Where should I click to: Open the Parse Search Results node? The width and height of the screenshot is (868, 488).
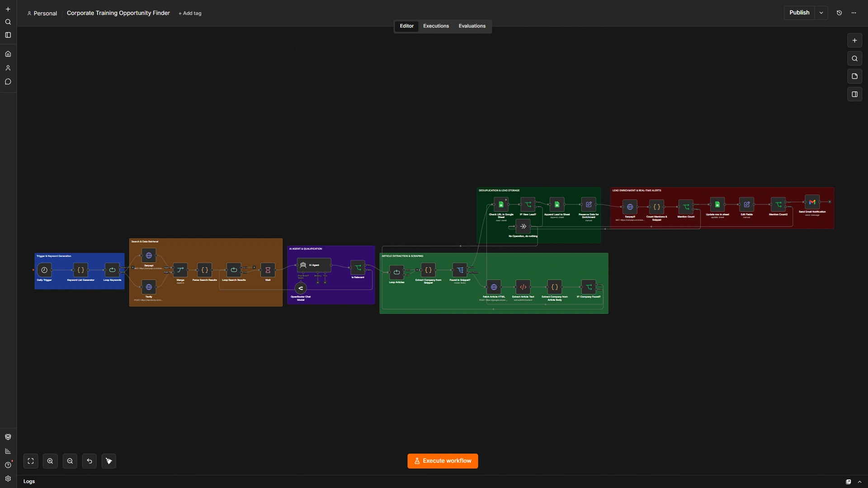(205, 270)
